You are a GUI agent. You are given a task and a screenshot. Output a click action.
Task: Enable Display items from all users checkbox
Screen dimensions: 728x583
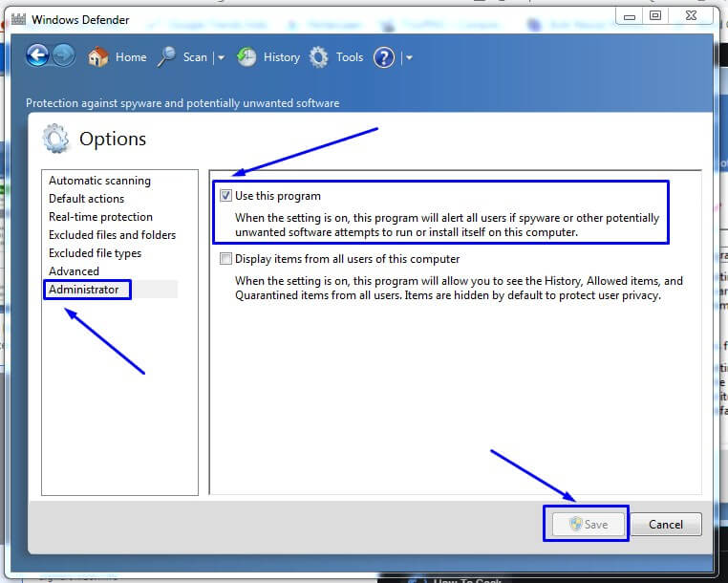pos(225,259)
